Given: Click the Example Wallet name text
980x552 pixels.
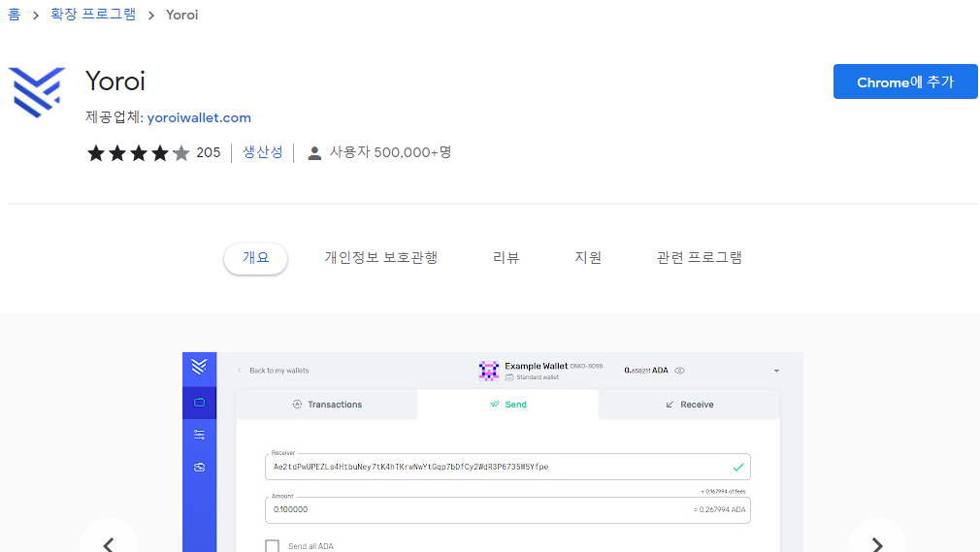Looking at the screenshot, I should click(537, 366).
